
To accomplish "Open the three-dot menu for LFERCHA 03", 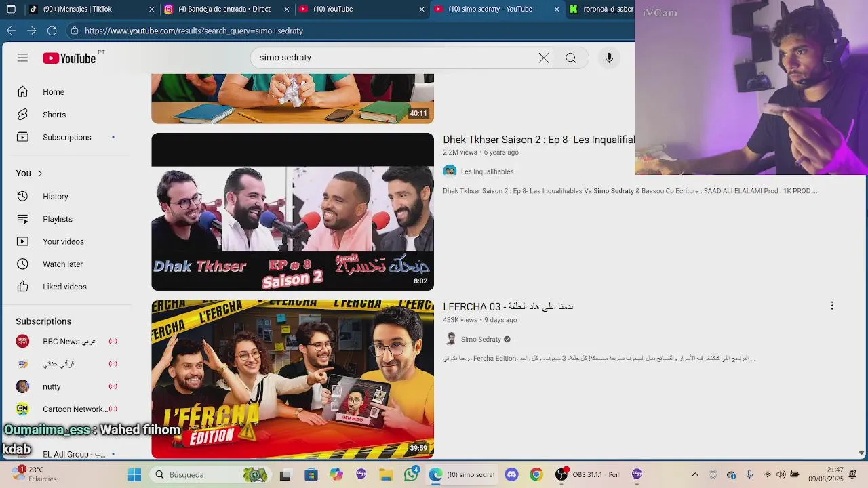I will coord(832,306).
